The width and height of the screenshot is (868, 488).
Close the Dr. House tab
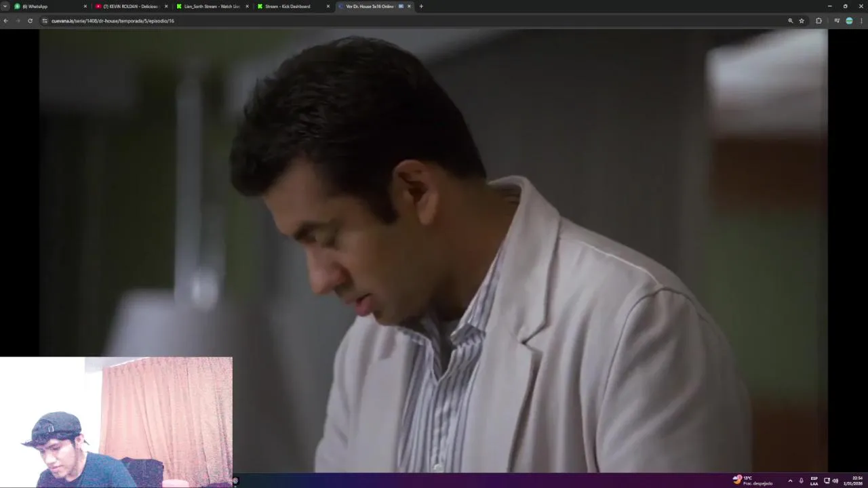(x=409, y=6)
